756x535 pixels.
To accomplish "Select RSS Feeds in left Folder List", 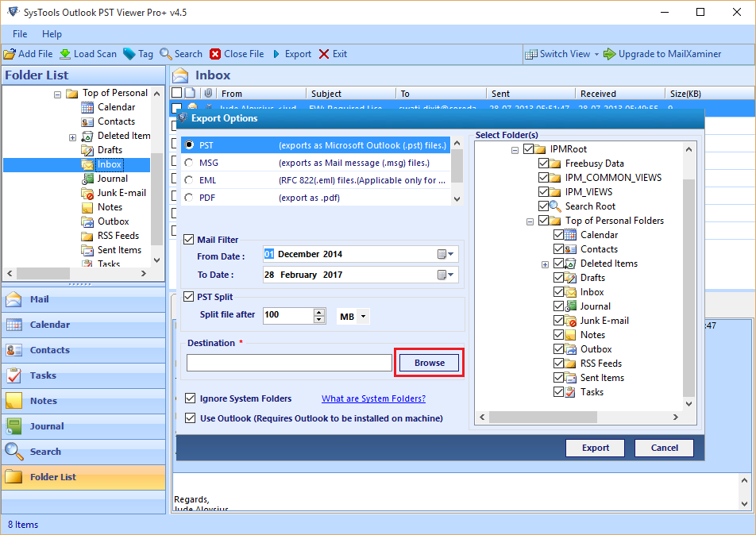I will [118, 236].
